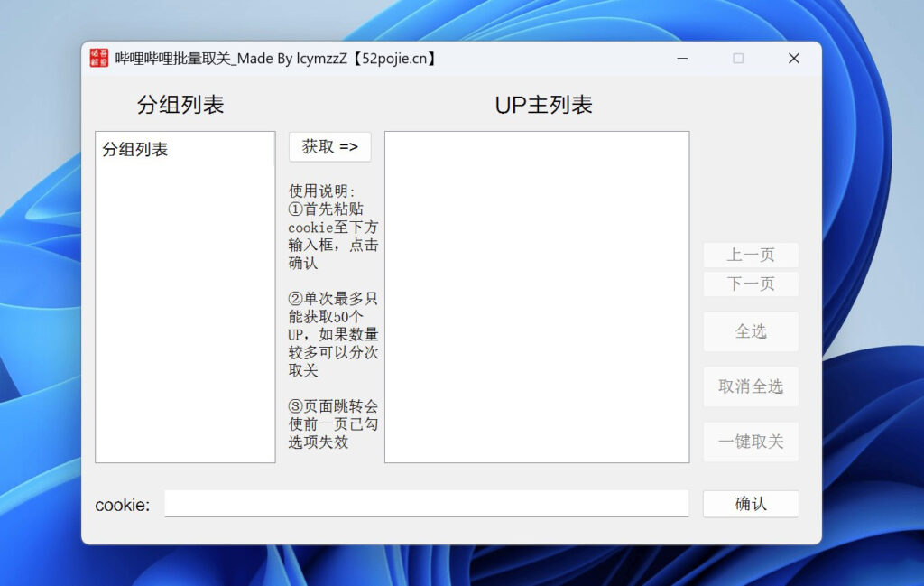The width and height of the screenshot is (924, 586).
Task: Trigger 一键取关 one-click unfollow
Action: click(751, 442)
